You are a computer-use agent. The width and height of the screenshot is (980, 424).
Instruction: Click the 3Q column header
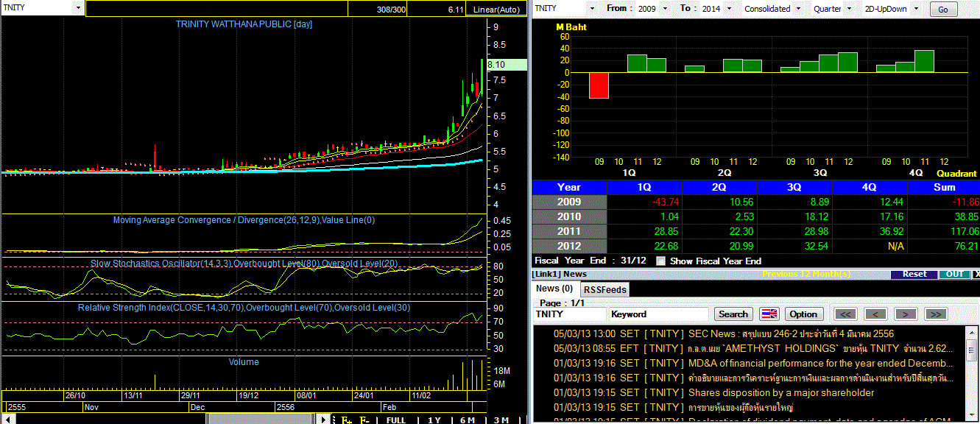[794, 187]
